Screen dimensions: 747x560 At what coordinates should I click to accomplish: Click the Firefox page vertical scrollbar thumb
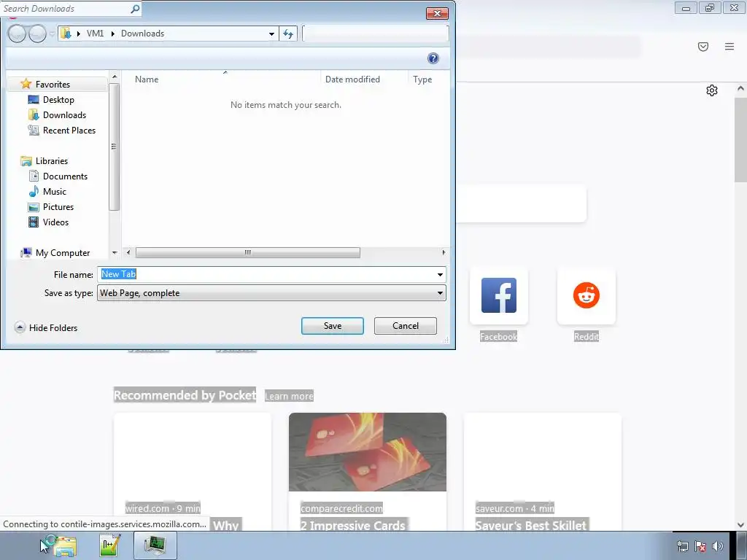point(740,139)
